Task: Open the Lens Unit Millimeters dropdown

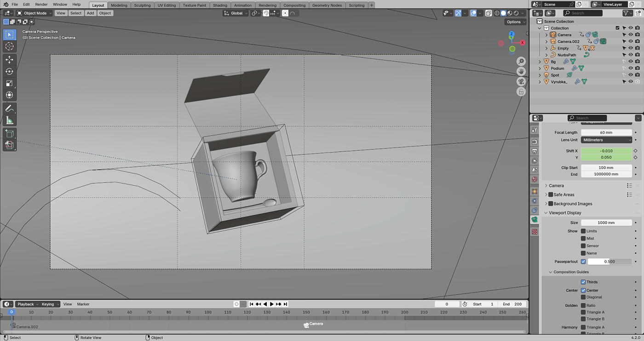Action: click(x=606, y=140)
